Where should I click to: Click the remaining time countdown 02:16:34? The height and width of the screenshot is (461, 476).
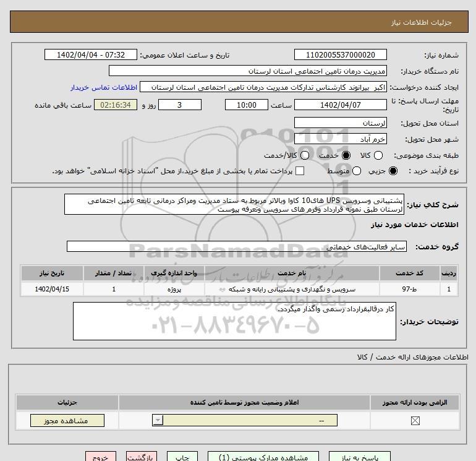116,105
